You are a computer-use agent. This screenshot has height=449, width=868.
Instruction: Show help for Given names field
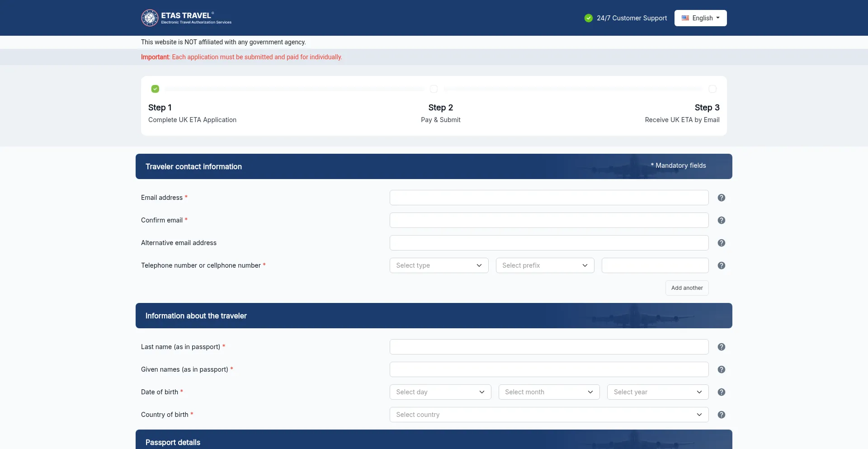(722, 369)
